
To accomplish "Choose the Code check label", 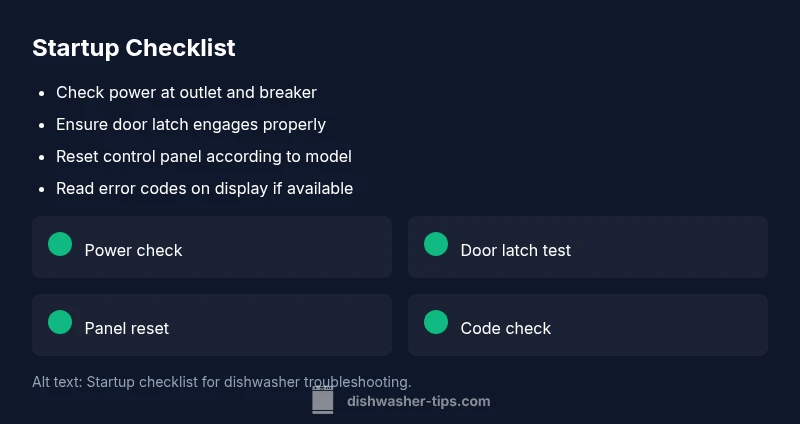I will point(505,328).
